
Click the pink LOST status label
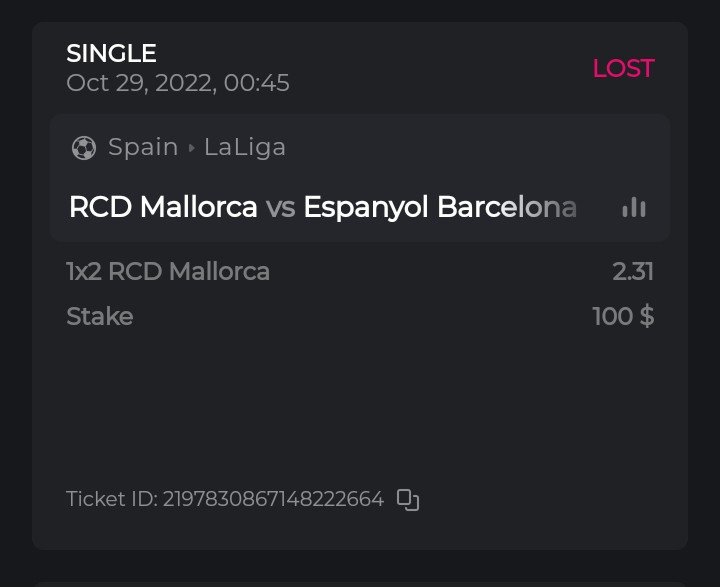click(623, 68)
